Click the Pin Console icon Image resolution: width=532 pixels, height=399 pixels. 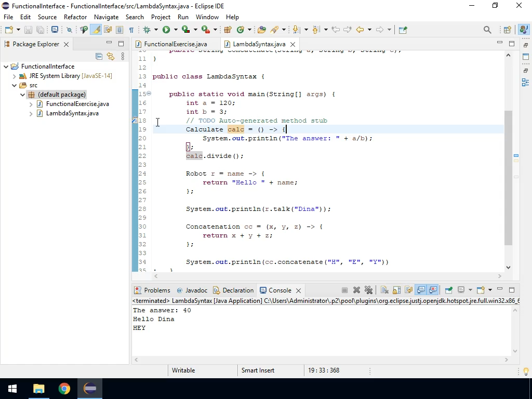pyautogui.click(x=449, y=290)
